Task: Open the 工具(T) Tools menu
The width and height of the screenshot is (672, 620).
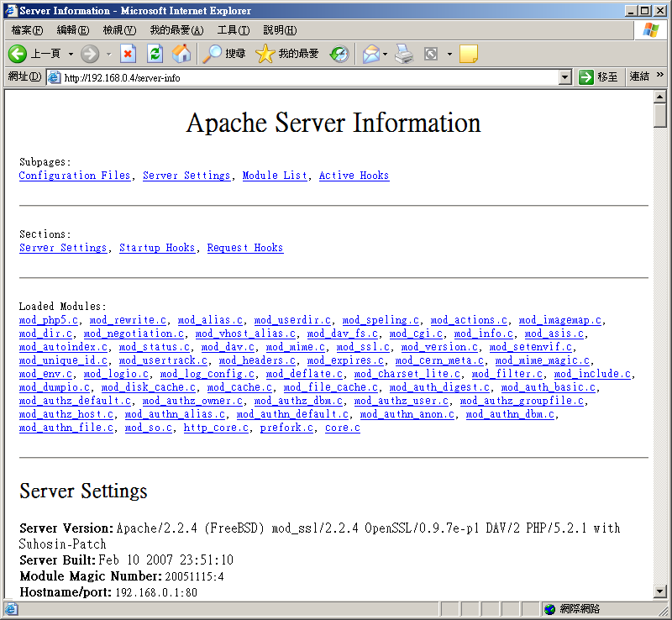Action: coord(234,30)
